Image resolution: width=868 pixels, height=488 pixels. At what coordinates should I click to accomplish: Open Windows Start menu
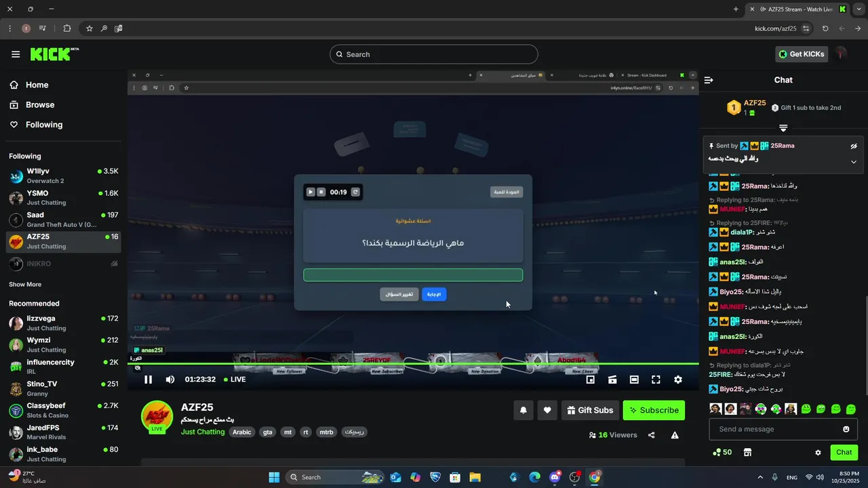274,477
